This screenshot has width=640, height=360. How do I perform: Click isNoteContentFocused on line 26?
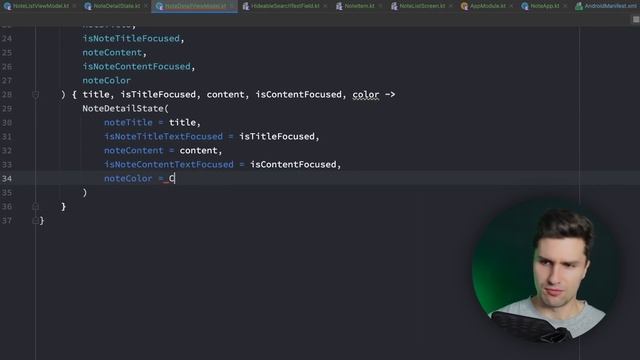[136, 66]
